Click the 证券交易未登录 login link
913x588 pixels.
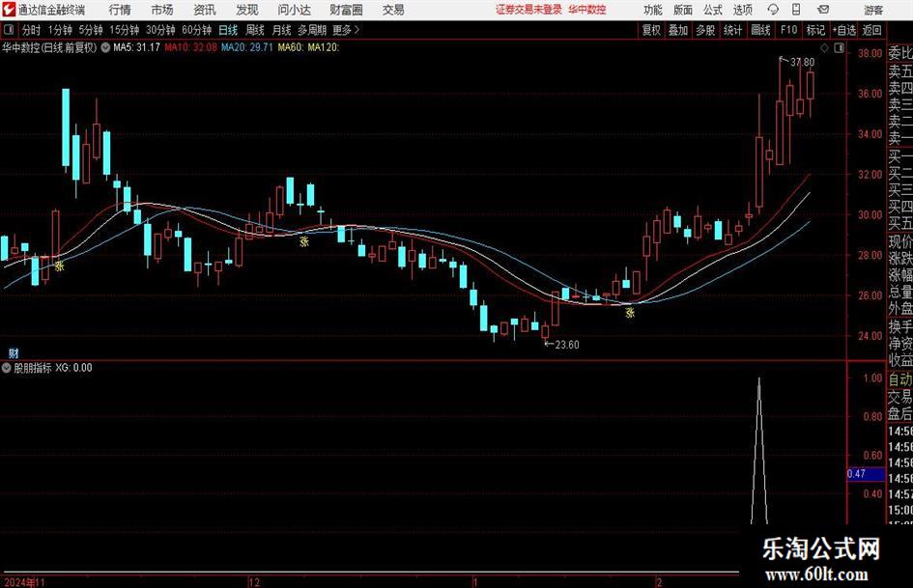(528, 10)
